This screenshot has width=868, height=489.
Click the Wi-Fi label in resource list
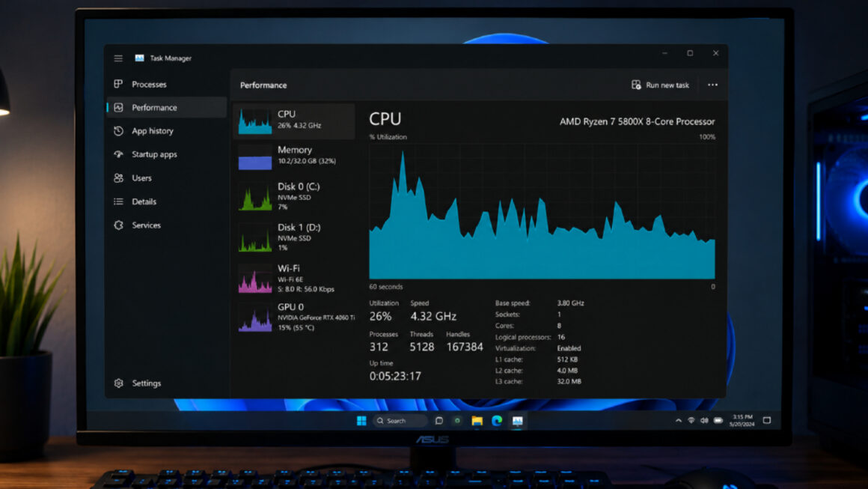288,269
